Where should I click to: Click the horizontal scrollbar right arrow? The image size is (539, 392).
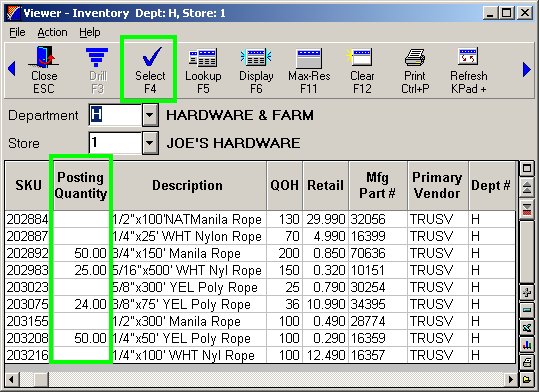[x=511, y=380]
